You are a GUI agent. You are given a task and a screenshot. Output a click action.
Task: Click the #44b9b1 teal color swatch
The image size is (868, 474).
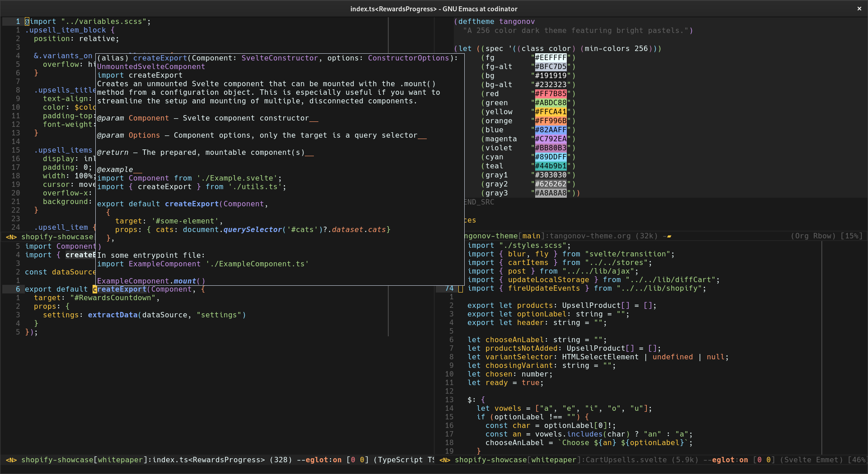click(x=551, y=166)
